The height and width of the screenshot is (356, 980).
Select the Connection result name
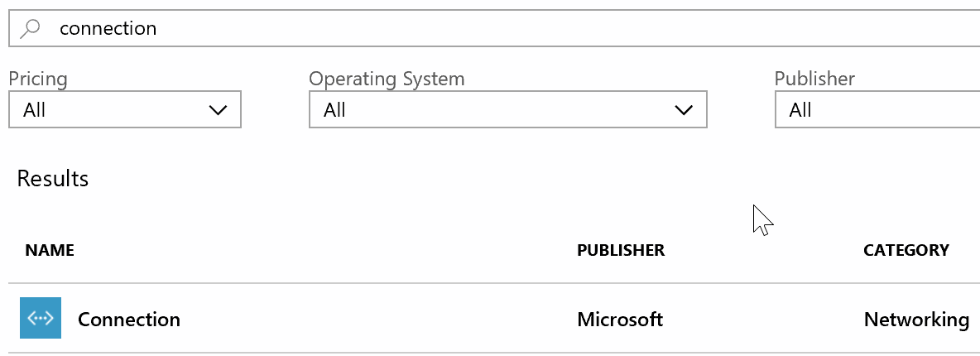click(129, 320)
